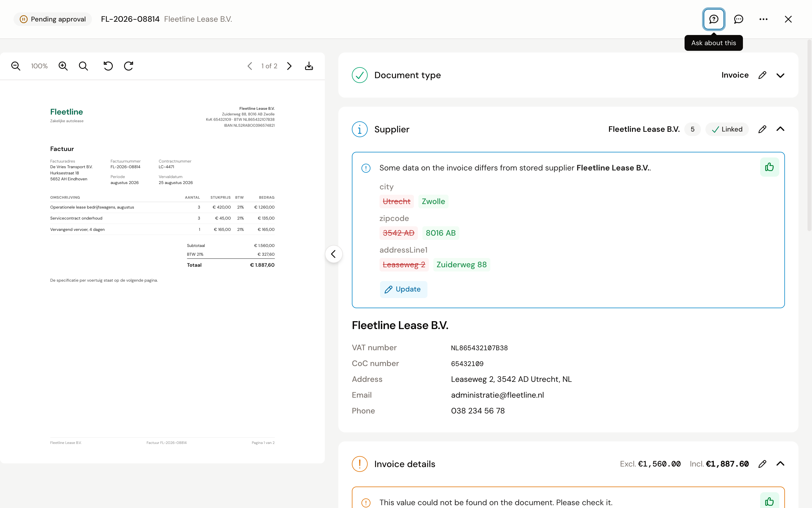Click thumbs-up on value not found warning

point(769,501)
